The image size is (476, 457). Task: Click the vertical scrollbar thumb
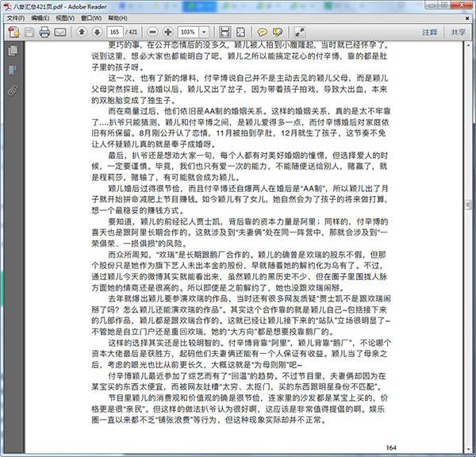pyautogui.click(x=468, y=205)
